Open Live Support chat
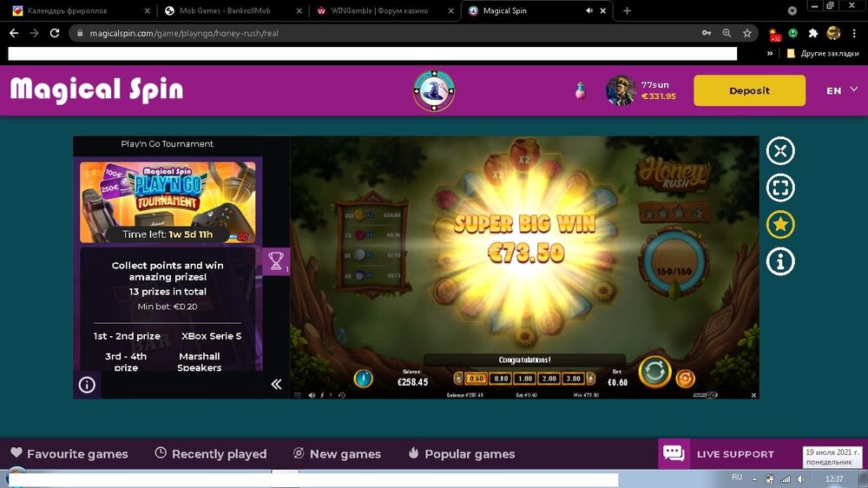Viewport: 868px width, 488px height. (719, 453)
